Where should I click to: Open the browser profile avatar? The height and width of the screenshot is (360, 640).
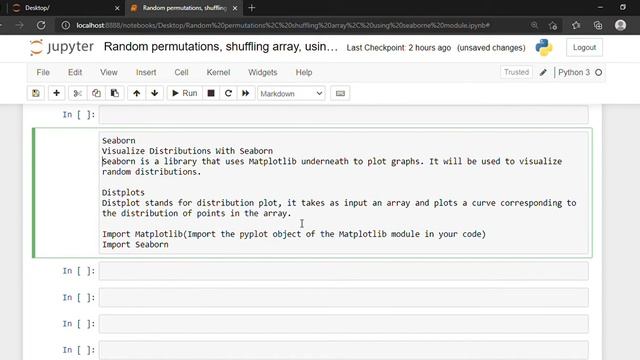[x=620, y=25]
